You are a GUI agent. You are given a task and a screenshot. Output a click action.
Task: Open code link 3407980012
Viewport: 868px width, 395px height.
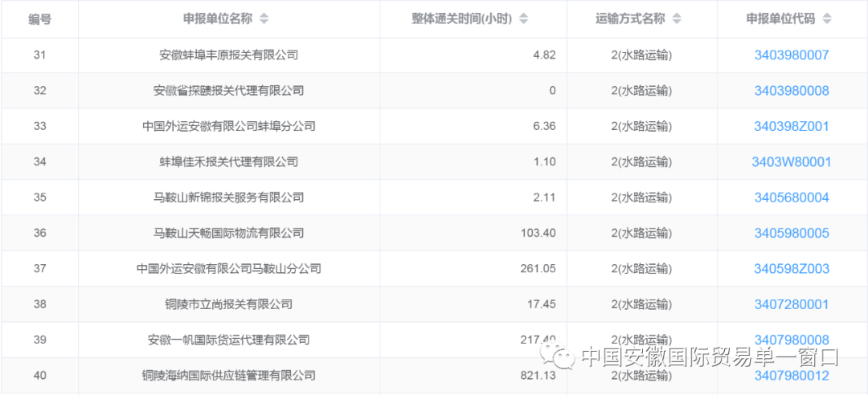[x=792, y=376]
